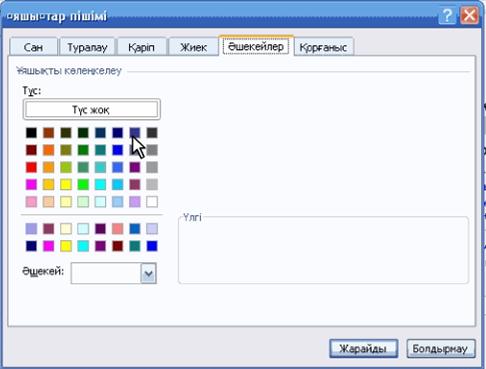Select the ivory swatch below the divider

tap(66, 229)
